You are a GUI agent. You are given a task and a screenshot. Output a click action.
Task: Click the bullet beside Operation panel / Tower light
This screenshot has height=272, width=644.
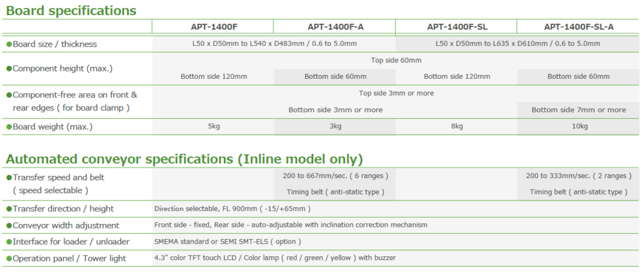coord(9,258)
